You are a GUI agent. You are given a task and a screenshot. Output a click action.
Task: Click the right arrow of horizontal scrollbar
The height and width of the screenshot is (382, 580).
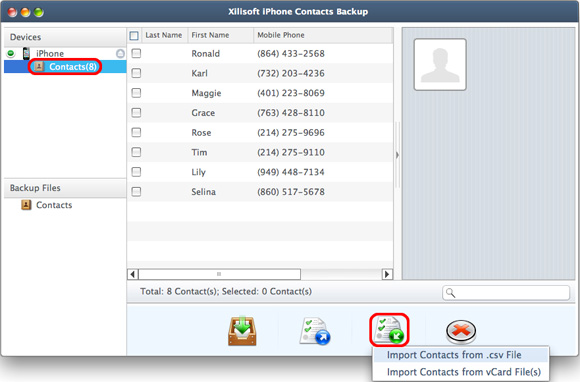click(x=387, y=274)
